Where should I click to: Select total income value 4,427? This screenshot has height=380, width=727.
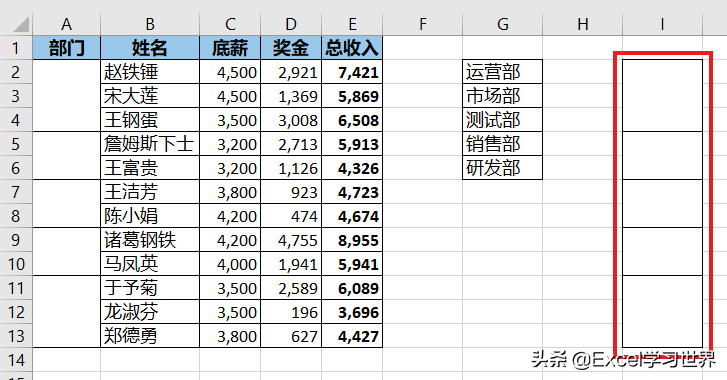(352, 336)
